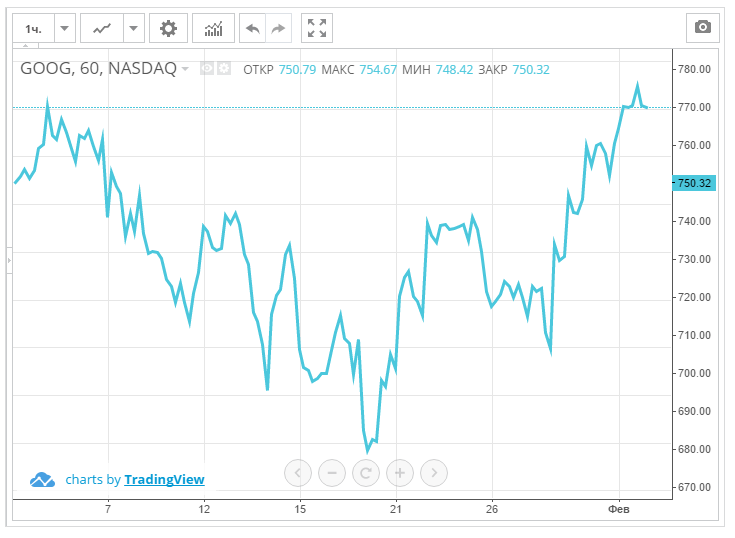Choose the line chart style button
Image resolution: width=735 pixels, height=538 pixels.
click(102, 28)
